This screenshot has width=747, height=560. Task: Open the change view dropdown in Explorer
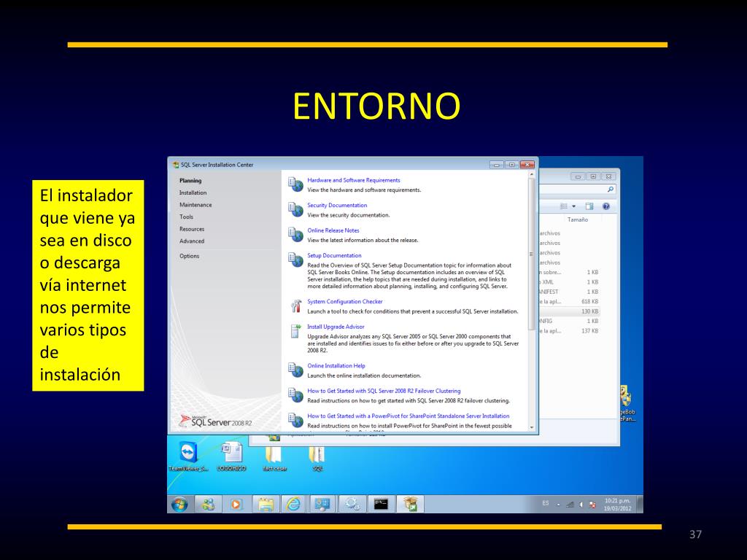573,206
